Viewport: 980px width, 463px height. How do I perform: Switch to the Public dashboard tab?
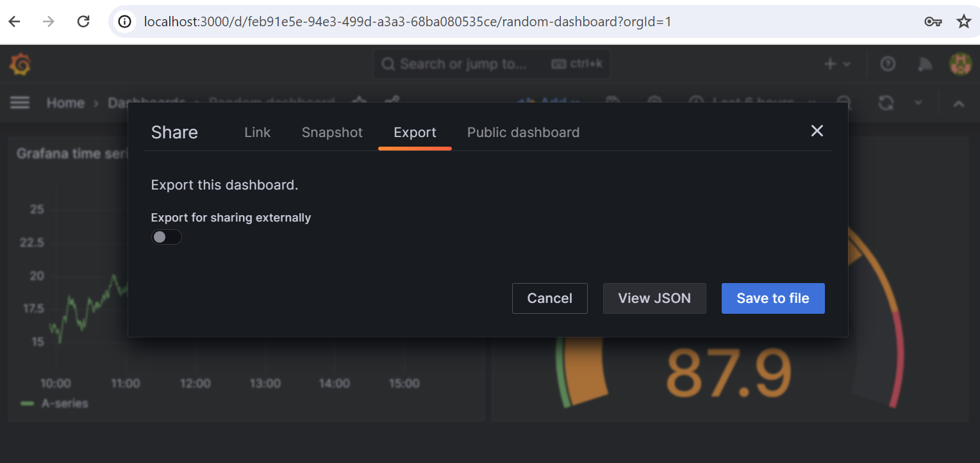coord(523,133)
